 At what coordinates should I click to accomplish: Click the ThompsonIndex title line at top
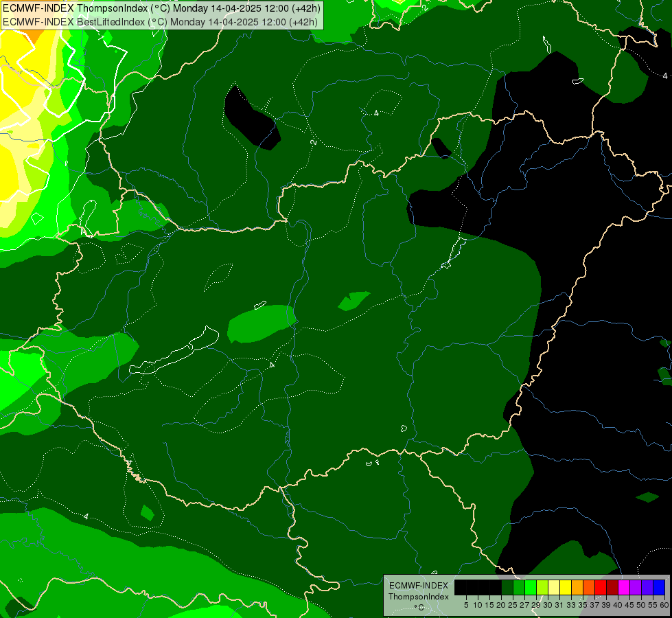point(161,8)
